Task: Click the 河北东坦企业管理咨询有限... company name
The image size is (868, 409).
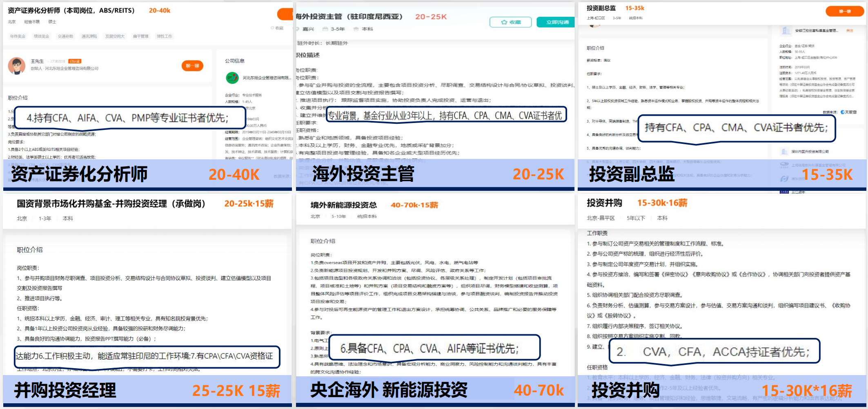Action: point(267,78)
